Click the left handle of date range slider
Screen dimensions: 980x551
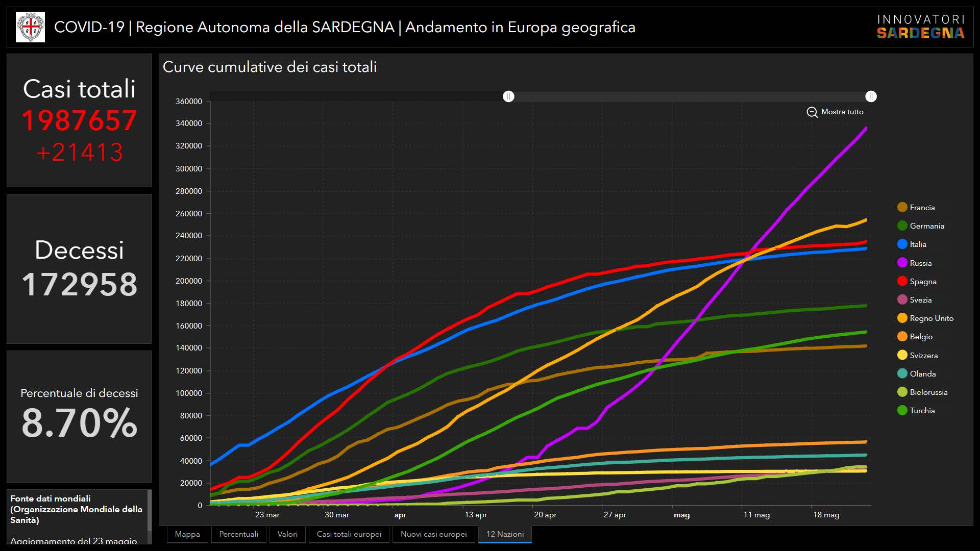508,96
